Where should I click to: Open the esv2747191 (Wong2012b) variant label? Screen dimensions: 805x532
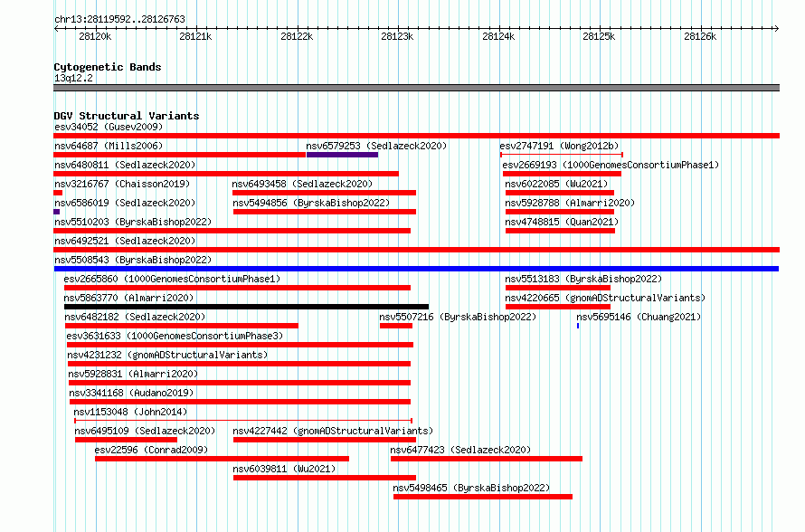tap(559, 146)
